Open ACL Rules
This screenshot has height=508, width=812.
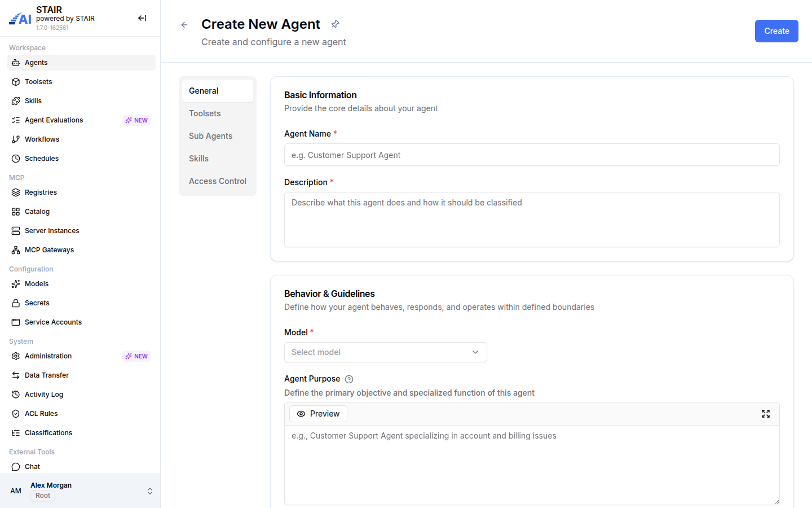[x=81, y=414]
